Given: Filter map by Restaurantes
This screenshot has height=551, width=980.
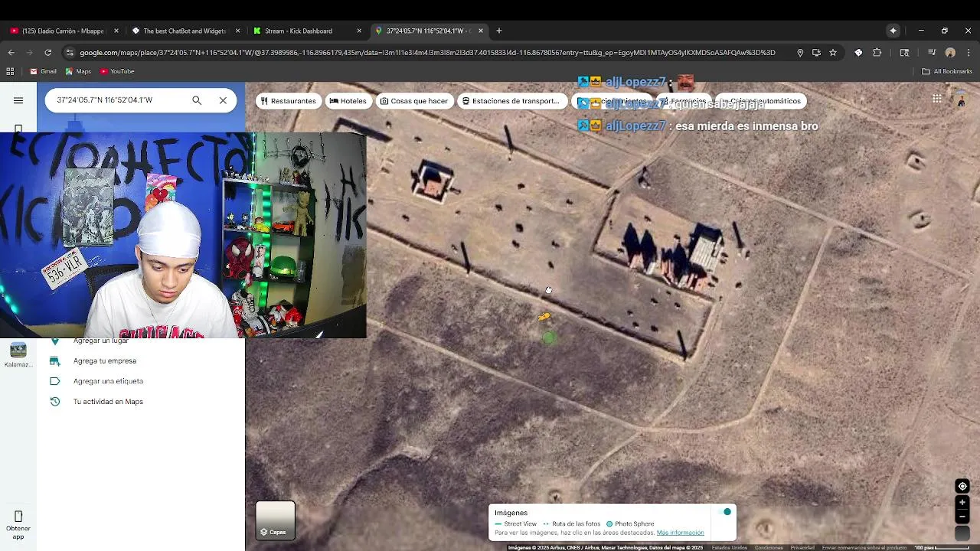Looking at the screenshot, I should (x=289, y=101).
